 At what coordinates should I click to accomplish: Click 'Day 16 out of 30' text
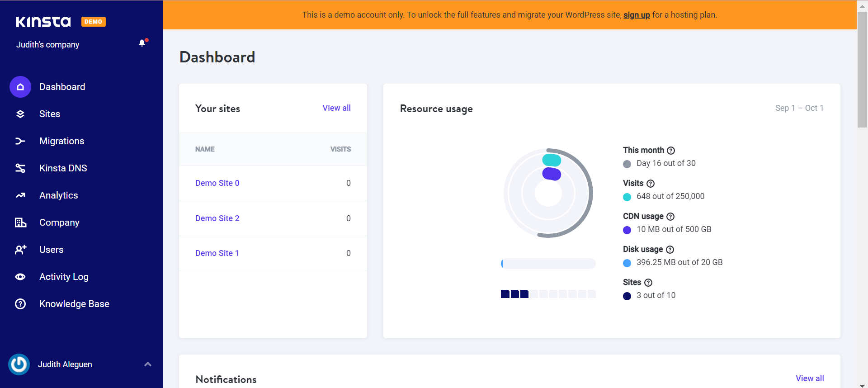tap(666, 163)
